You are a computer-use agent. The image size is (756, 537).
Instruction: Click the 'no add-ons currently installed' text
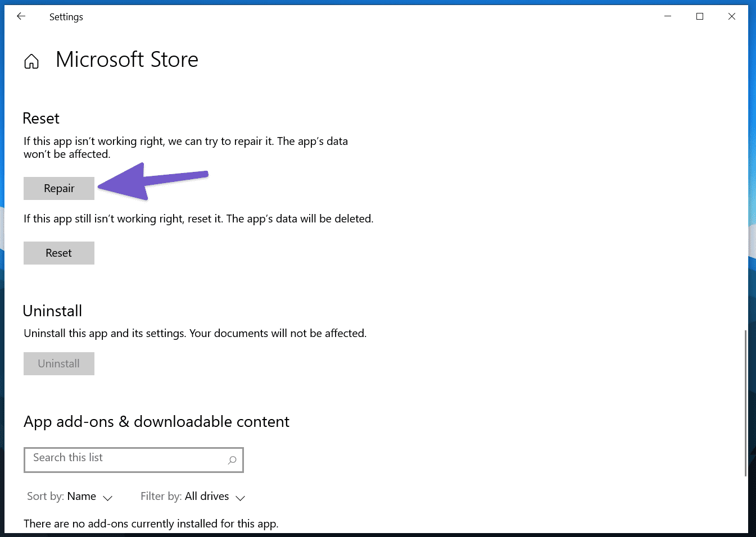pos(151,524)
